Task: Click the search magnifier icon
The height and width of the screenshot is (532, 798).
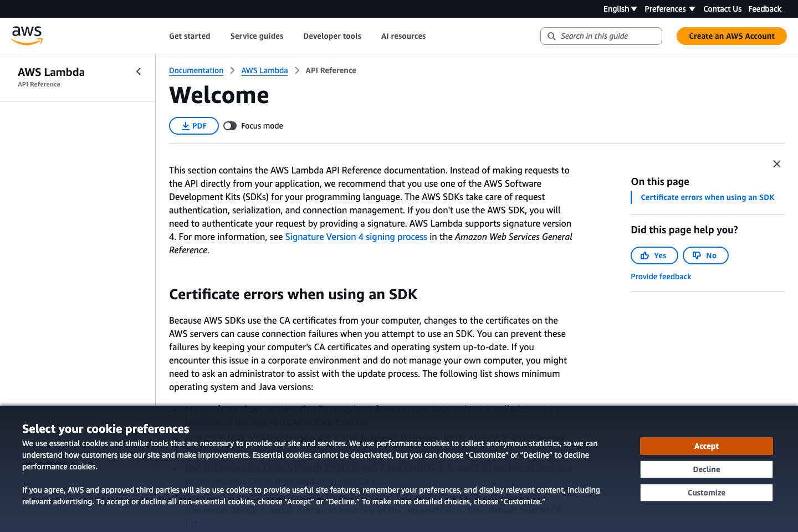Action: pos(551,35)
